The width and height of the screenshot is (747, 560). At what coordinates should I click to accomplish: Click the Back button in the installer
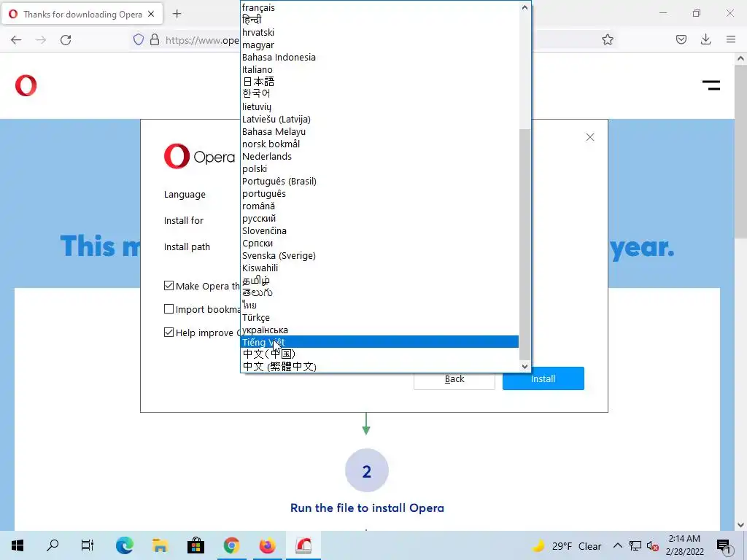[x=454, y=379]
